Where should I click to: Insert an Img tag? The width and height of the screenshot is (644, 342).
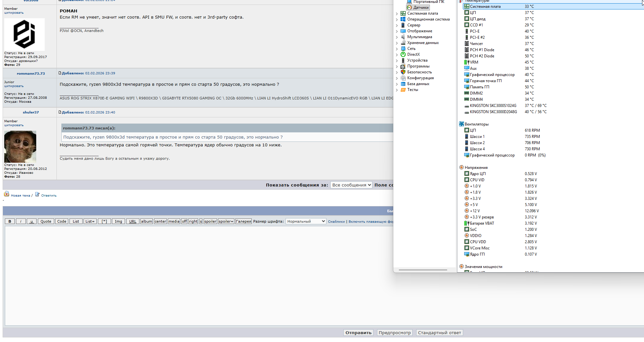coord(118,221)
